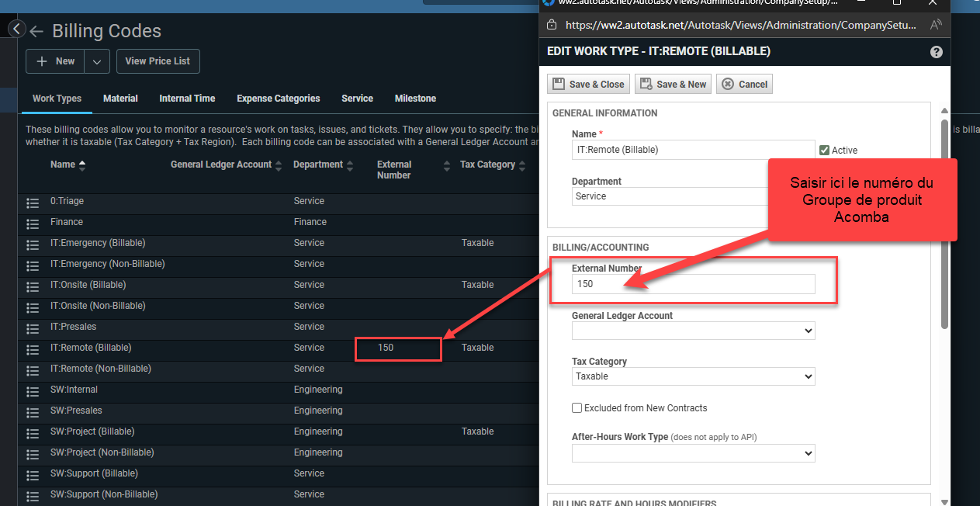Screen dimensions: 980x506
Task: Open row menu icon for SW:Presales
Action: tap(33, 412)
